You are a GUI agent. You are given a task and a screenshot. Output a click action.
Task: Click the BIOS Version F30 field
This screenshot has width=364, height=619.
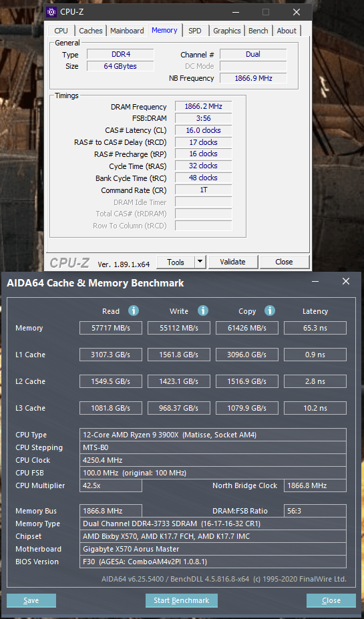point(213,562)
